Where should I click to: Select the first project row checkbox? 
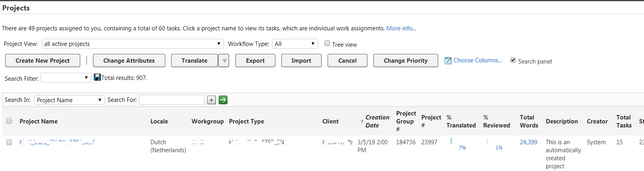click(9, 142)
